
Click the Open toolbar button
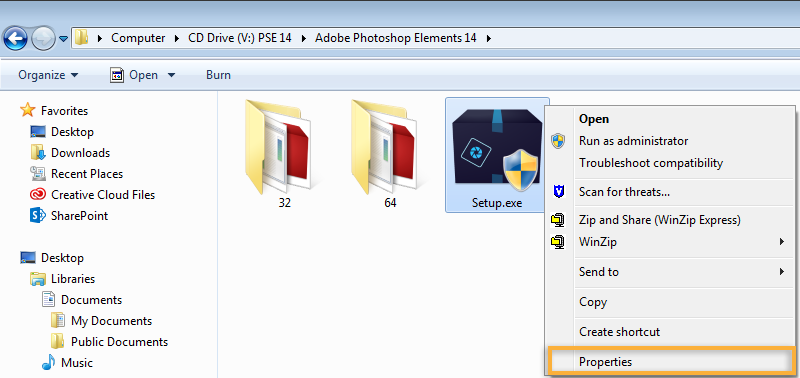click(135, 75)
